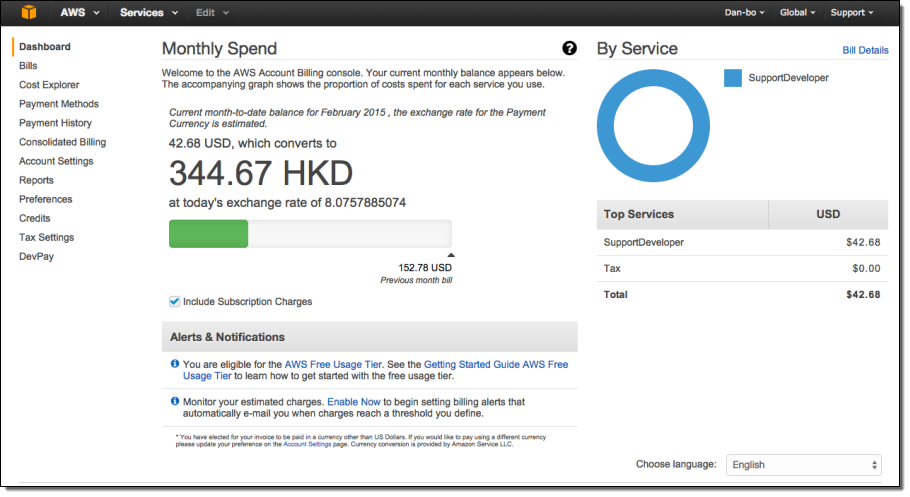Open the Choose language English selector
The width and height of the screenshot is (910, 497).
tap(804, 464)
